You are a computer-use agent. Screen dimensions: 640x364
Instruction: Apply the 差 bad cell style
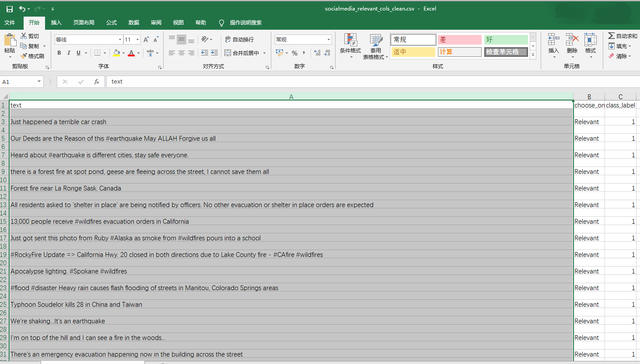[459, 39]
